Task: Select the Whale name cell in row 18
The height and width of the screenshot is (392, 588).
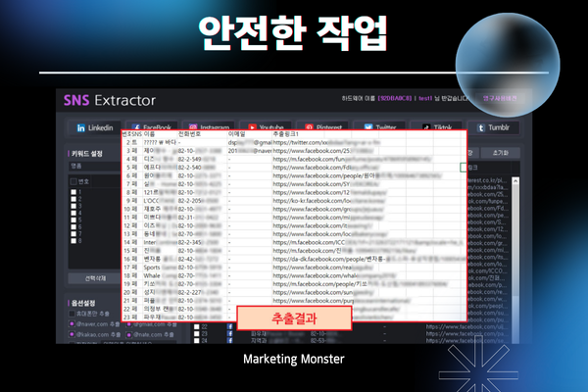Action: tap(160, 275)
